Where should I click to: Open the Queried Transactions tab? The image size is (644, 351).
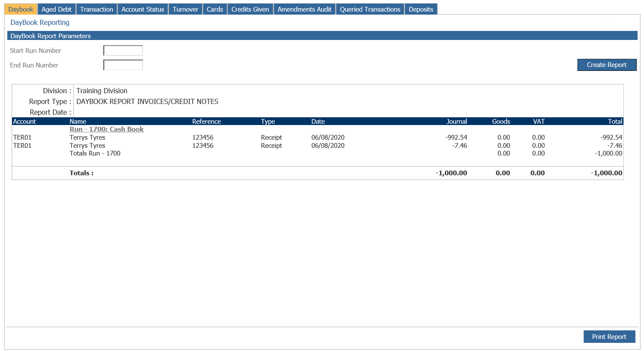pos(370,9)
